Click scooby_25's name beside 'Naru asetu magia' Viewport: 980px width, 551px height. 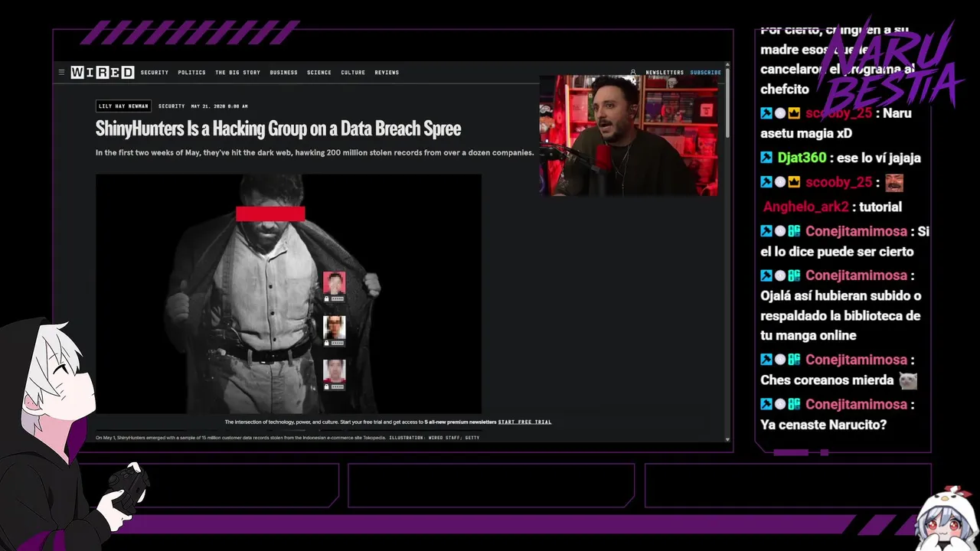pyautogui.click(x=838, y=113)
